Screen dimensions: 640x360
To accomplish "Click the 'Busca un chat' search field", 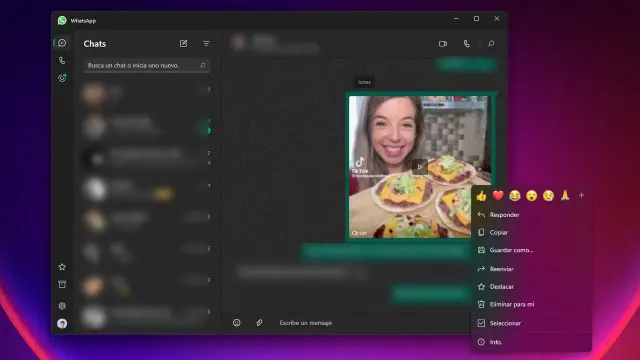I will pyautogui.click(x=147, y=65).
